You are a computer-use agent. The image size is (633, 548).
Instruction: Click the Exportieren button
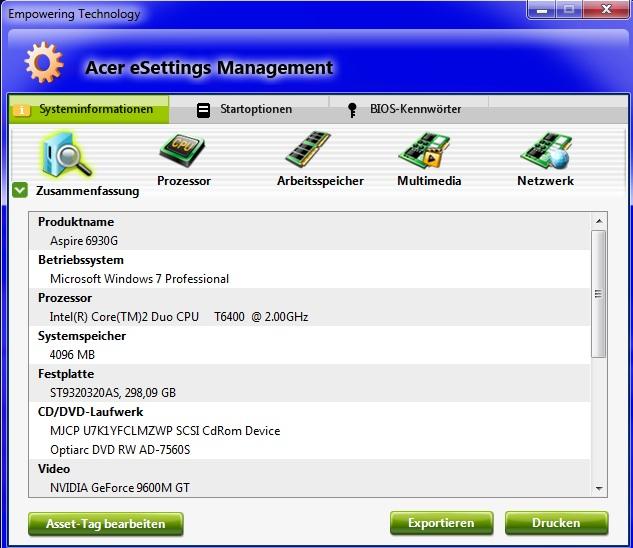(441, 523)
